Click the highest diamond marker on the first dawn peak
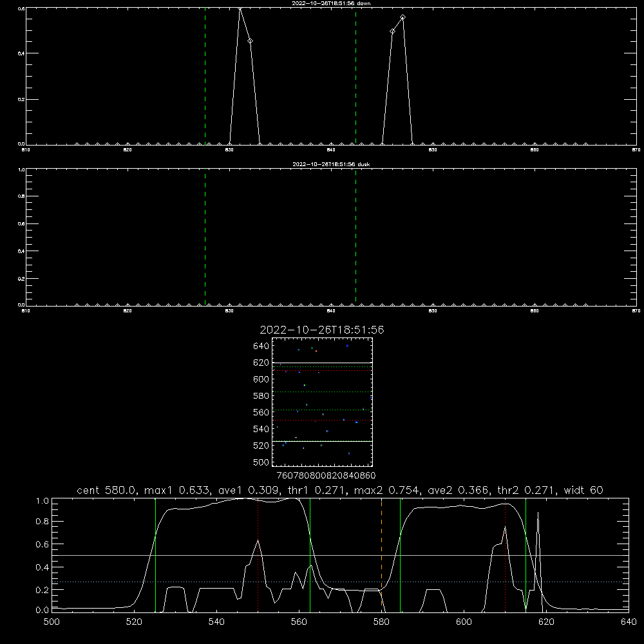This screenshot has height=644, width=644. pyautogui.click(x=240, y=8)
